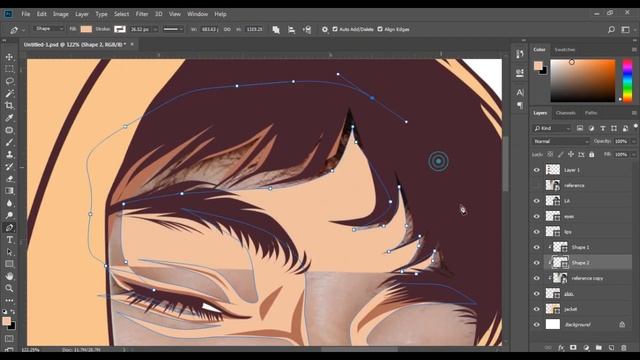Show the reference layer visibility
This screenshot has width=640, height=360.
pyautogui.click(x=537, y=185)
